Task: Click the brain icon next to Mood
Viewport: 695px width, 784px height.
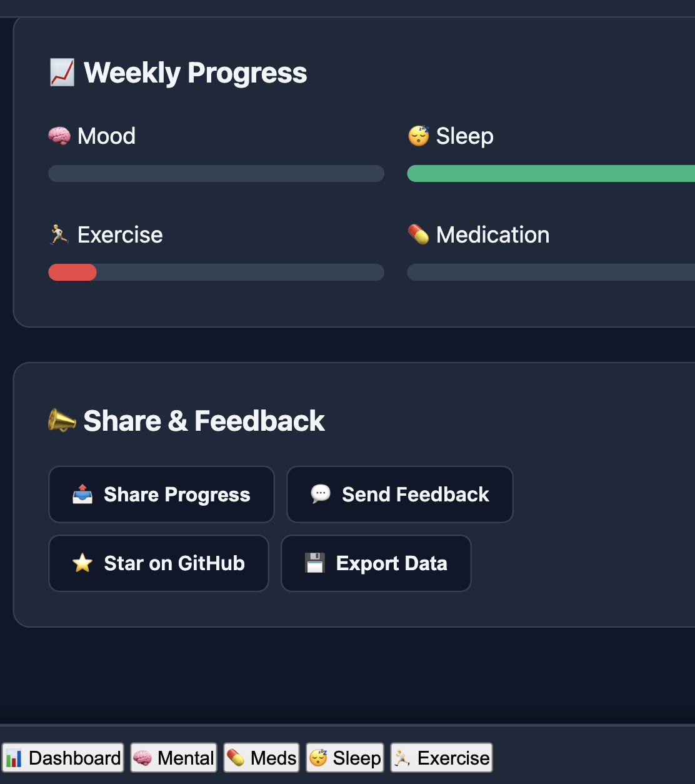Action: (x=59, y=136)
